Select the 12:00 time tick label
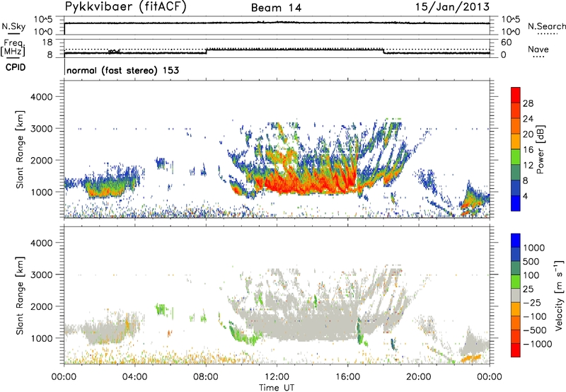This screenshot has height=392, width=566. (277, 377)
